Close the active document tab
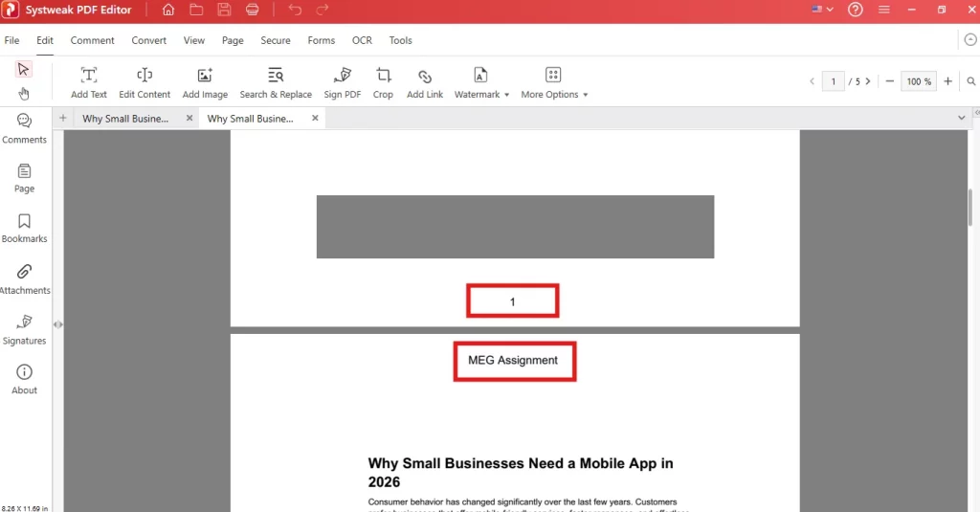This screenshot has width=980, height=512. [x=315, y=118]
